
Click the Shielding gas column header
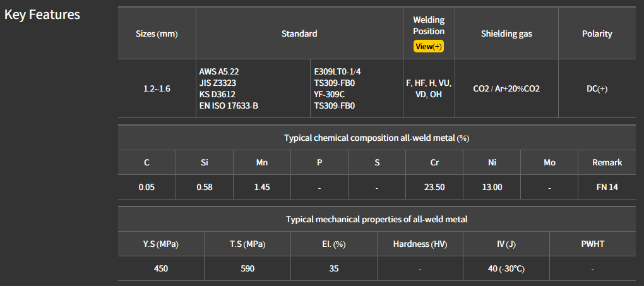point(506,34)
